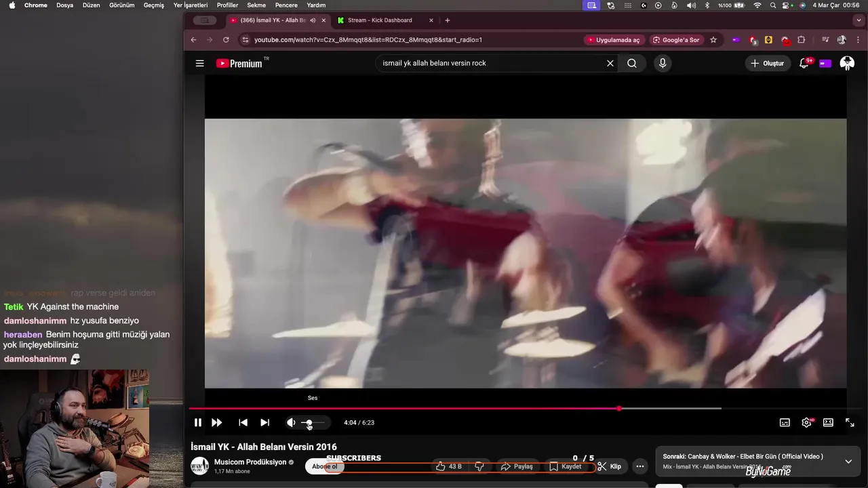Open the Chrome tab search dropdown arrow
868x488 pixels.
coord(859,20)
